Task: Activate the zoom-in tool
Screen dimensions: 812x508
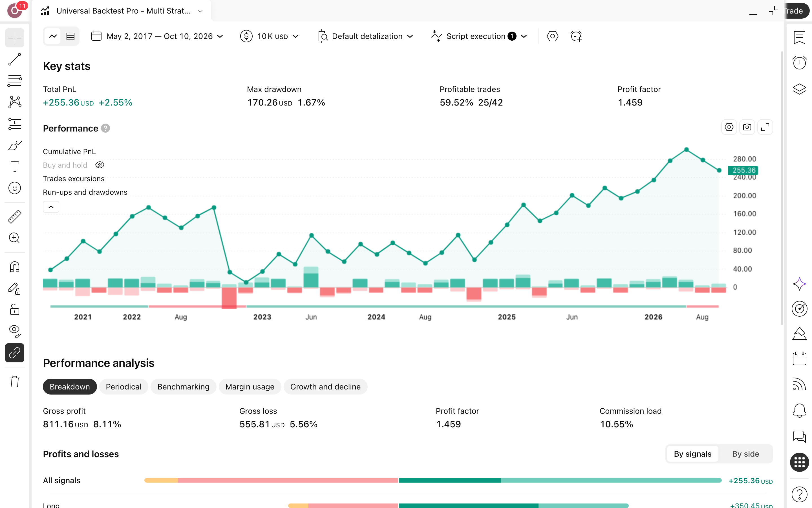Action: [15, 238]
